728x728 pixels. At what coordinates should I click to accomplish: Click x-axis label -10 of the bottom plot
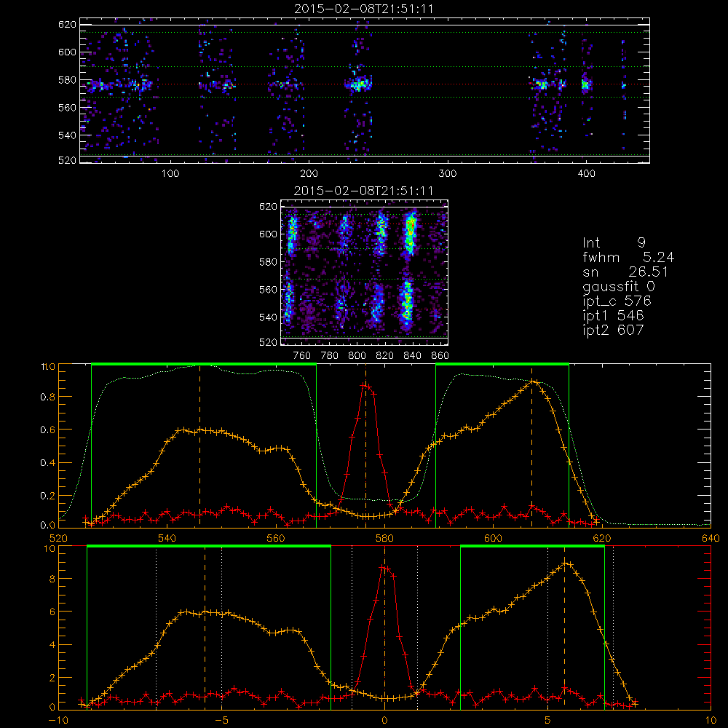58,720
